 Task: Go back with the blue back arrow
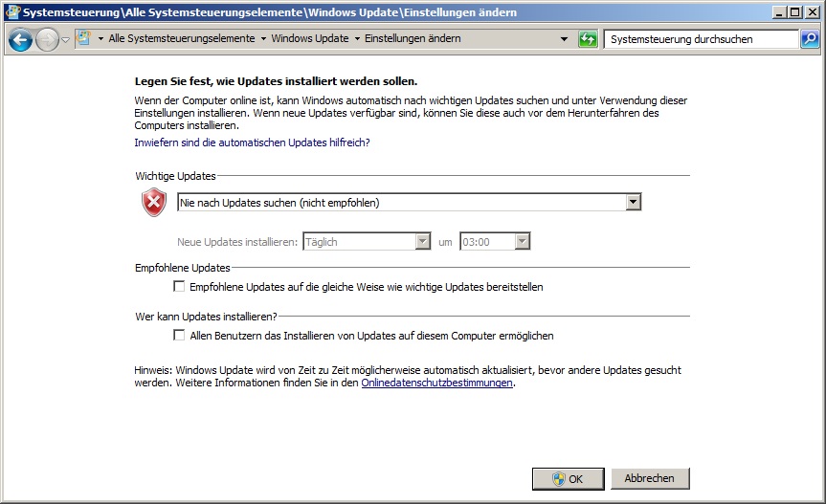tap(20, 39)
